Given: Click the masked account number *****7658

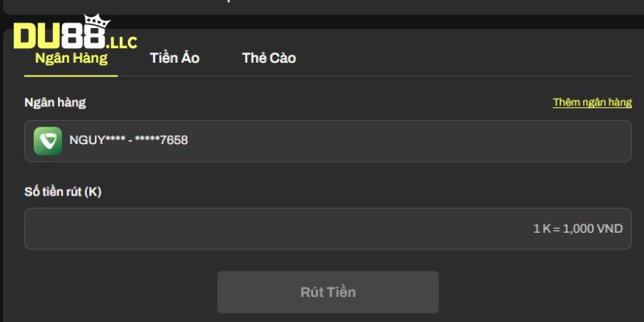Looking at the screenshot, I should [x=162, y=140].
